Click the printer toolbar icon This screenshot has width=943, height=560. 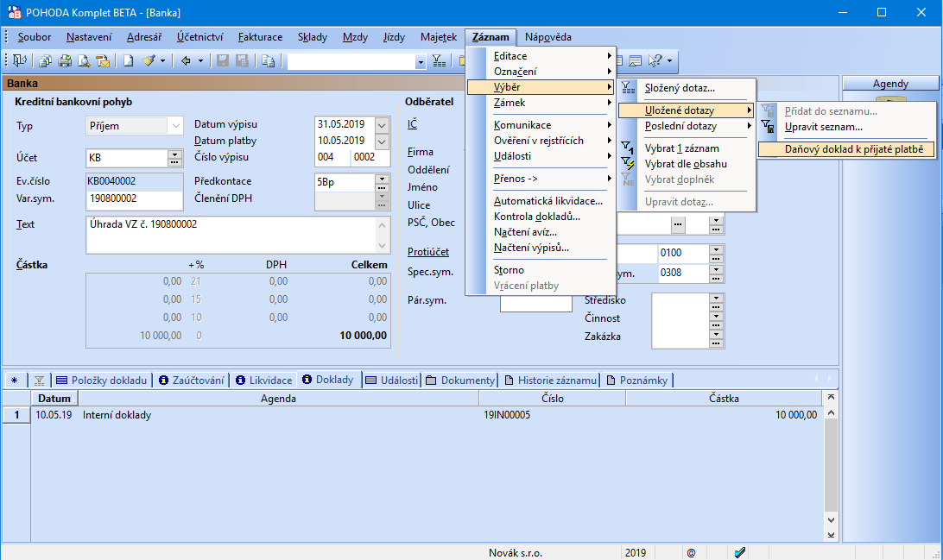65,60
